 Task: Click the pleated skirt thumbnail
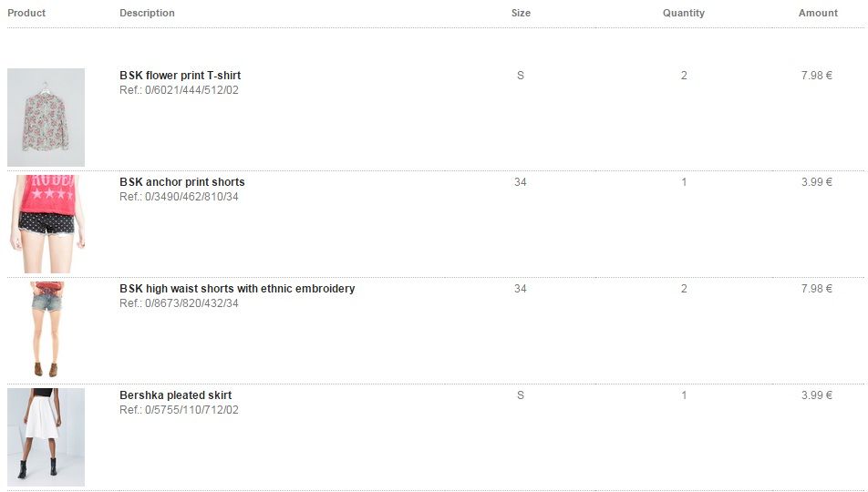pos(46,437)
